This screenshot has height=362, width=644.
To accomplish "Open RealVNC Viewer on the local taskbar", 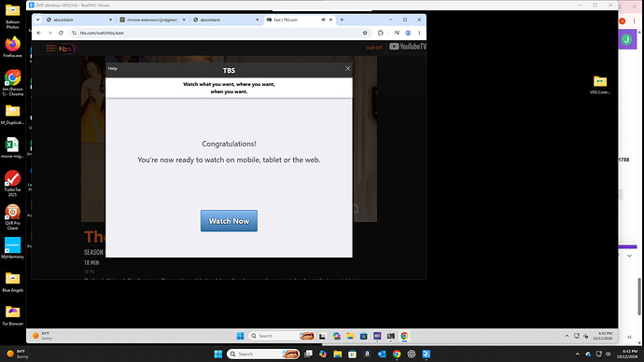I will click(427, 354).
